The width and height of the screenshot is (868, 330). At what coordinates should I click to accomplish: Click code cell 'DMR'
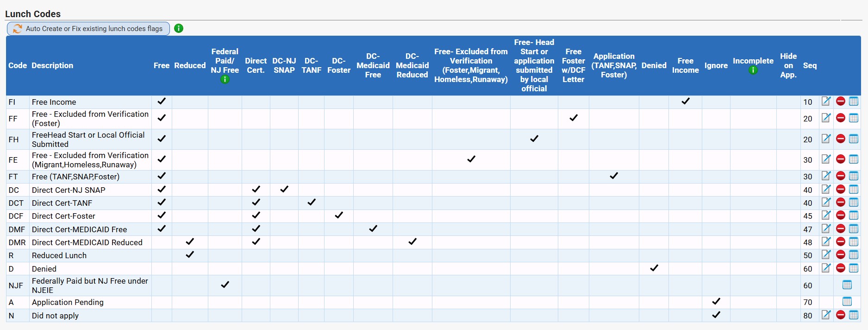click(x=17, y=242)
